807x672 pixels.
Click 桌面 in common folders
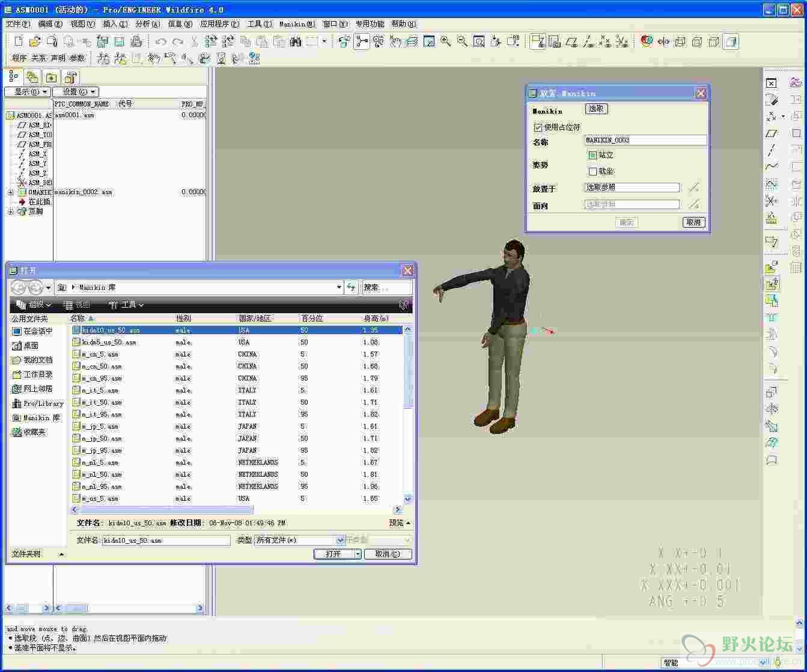[25, 346]
